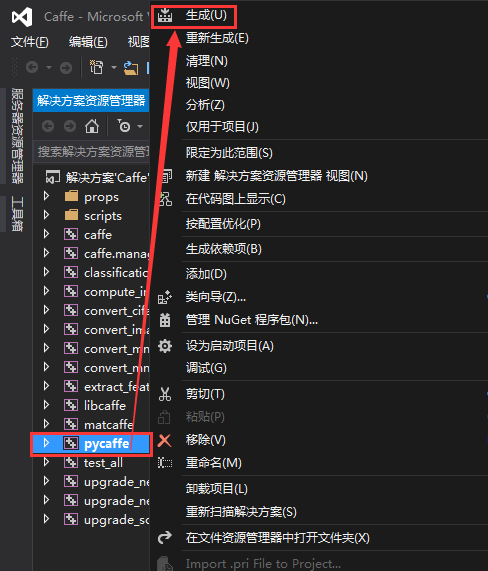The width and height of the screenshot is (488, 571).
Task: Click the new project toolbar icon
Action: coord(97,67)
